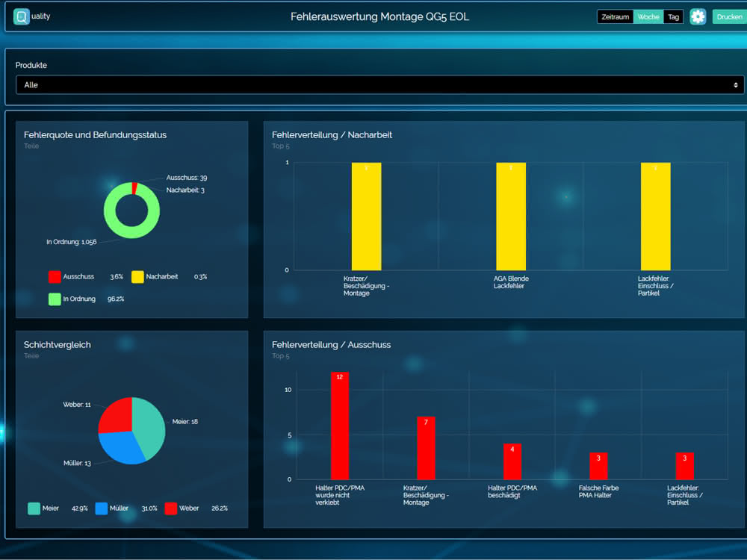
Task: Switch to the Woche view
Action: point(648,16)
